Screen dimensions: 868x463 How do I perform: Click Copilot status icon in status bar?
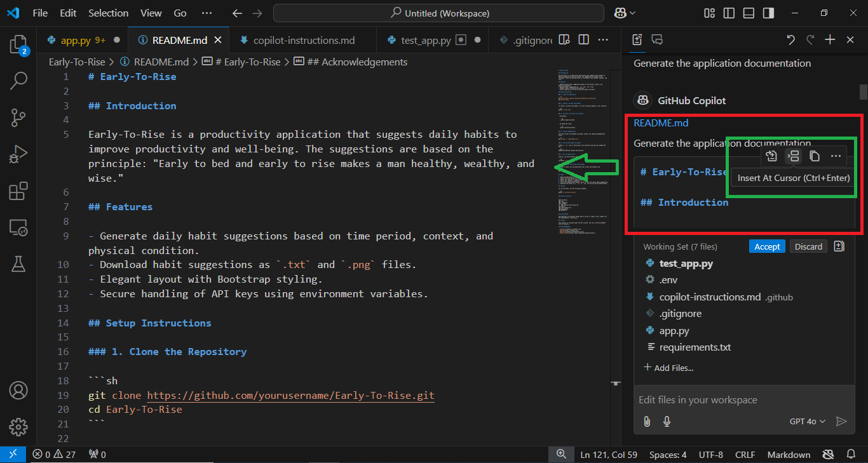click(827, 455)
